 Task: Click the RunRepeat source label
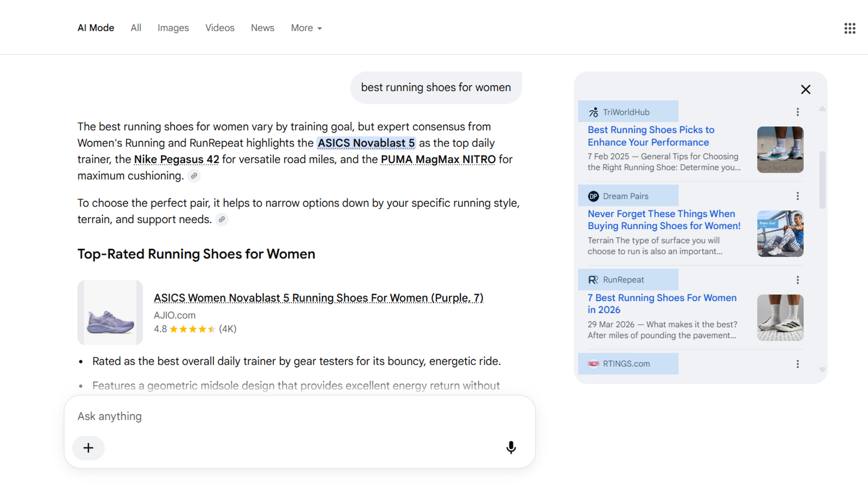click(x=623, y=280)
